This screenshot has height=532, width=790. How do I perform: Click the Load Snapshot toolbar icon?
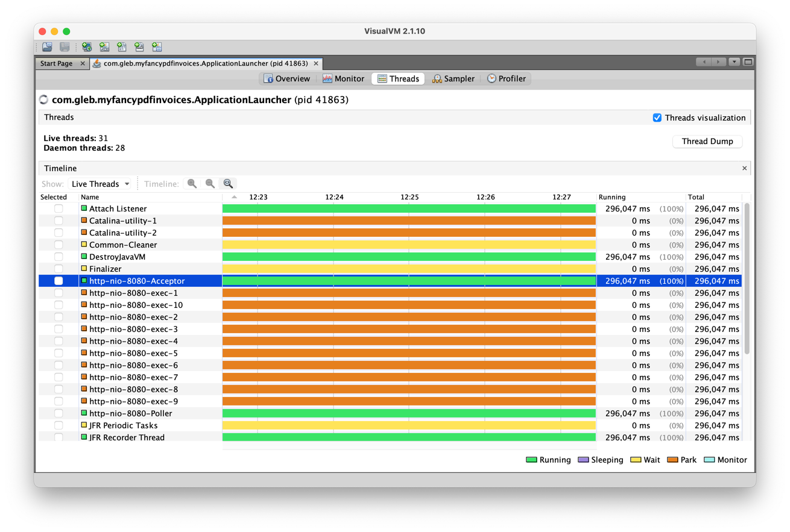tap(47, 47)
